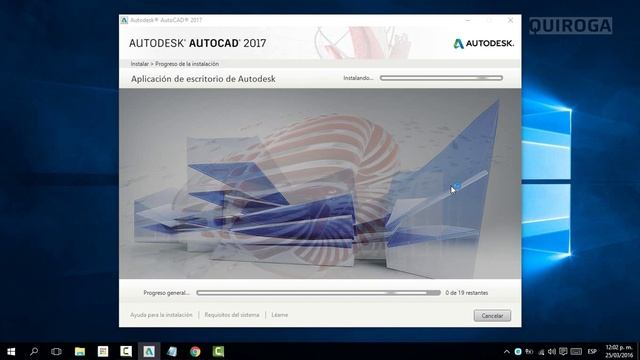
Task: Open Ayuda para la instalación link
Action: tap(161, 315)
